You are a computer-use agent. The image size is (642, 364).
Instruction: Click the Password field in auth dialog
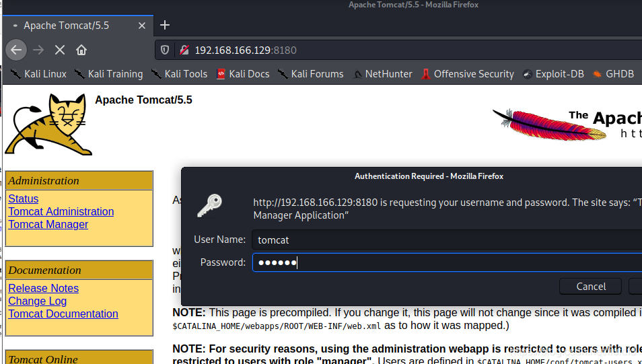tap(447, 262)
